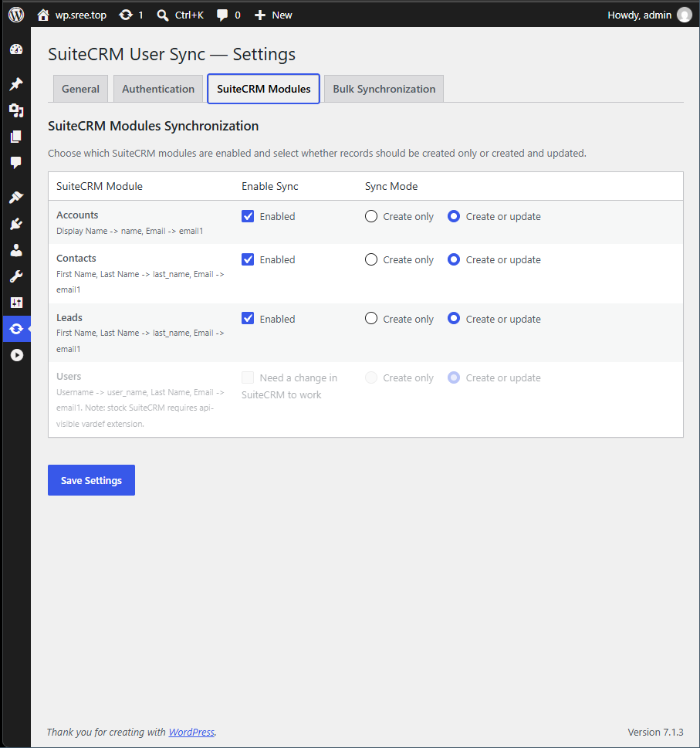Select Create only for Leads
This screenshot has height=748, width=700.
[371, 318]
